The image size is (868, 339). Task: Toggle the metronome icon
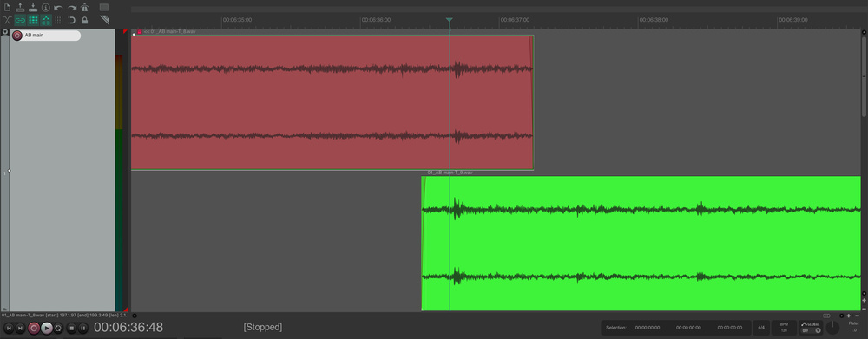tap(85, 7)
